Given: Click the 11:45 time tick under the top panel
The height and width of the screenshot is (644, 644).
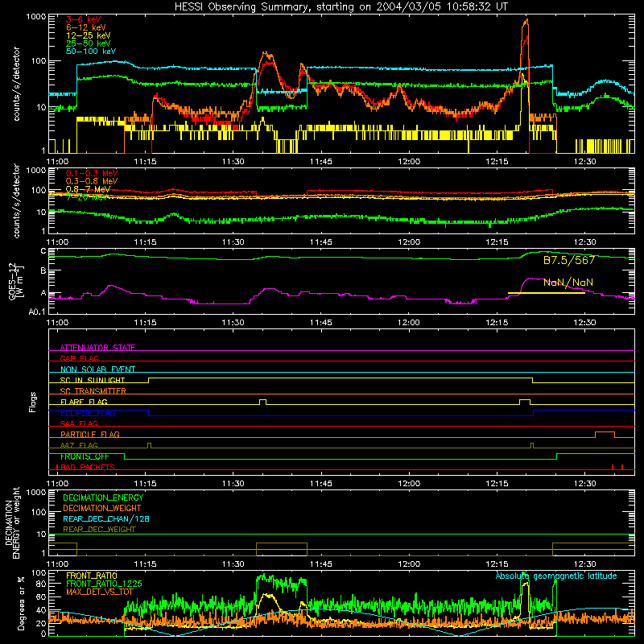Looking at the screenshot, I should [320, 162].
